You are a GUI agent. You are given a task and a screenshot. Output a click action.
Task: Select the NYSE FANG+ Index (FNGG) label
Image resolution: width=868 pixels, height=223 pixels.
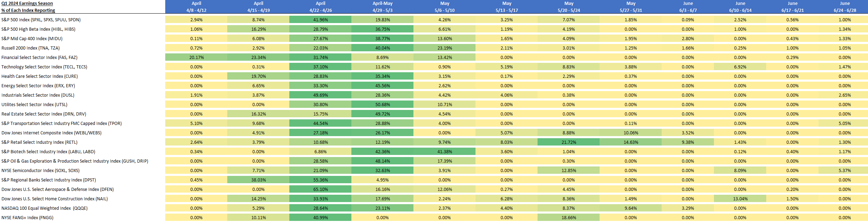(x=28, y=218)
